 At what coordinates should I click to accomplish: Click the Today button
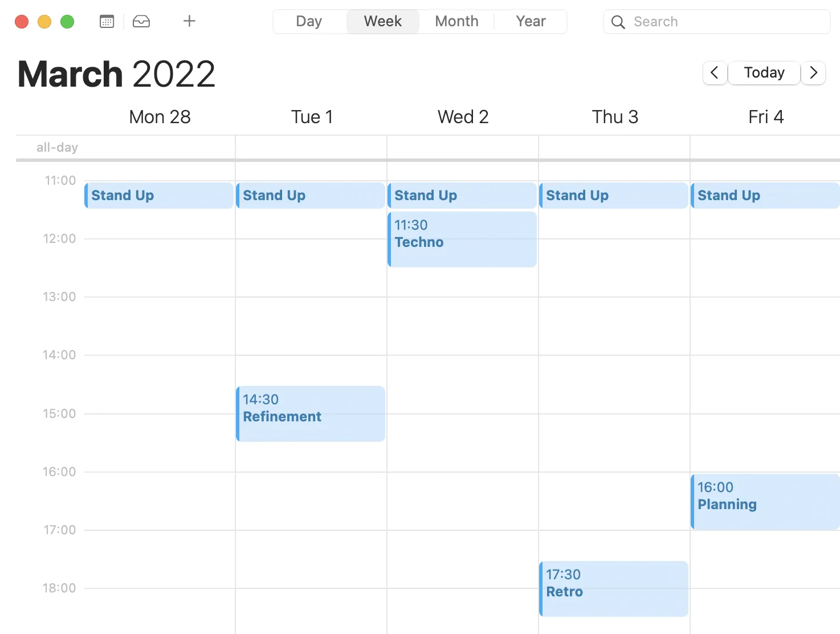click(x=764, y=73)
